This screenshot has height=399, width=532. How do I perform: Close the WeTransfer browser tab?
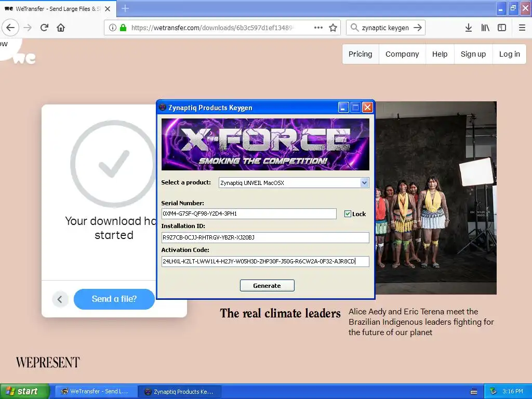(x=108, y=9)
